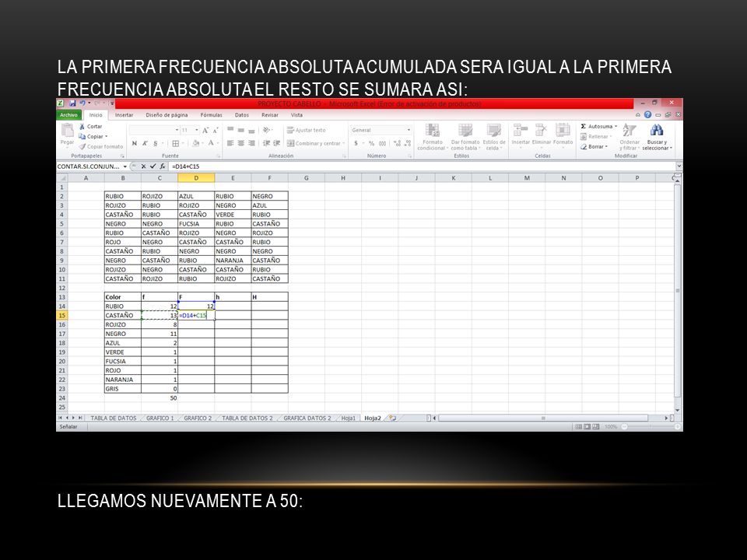Screen dimensions: 747x560
Task: Expand the formula bar
Action: click(x=679, y=166)
